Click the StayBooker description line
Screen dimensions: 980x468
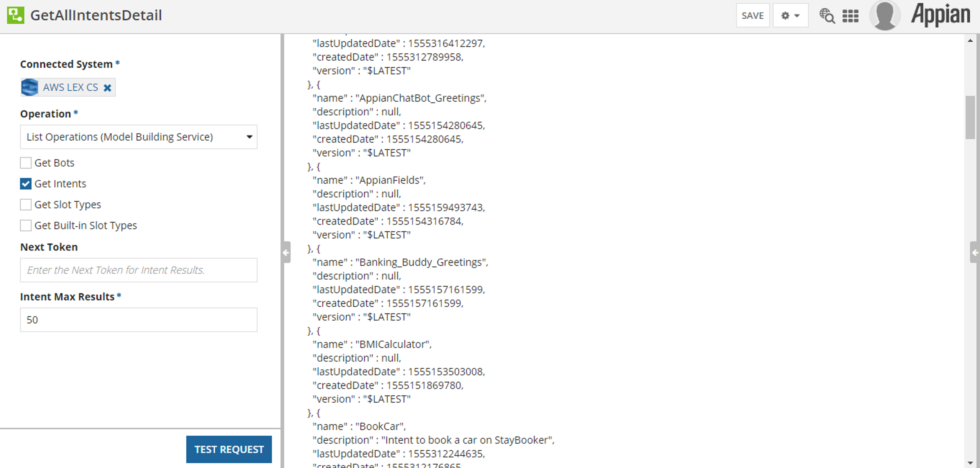[433, 440]
